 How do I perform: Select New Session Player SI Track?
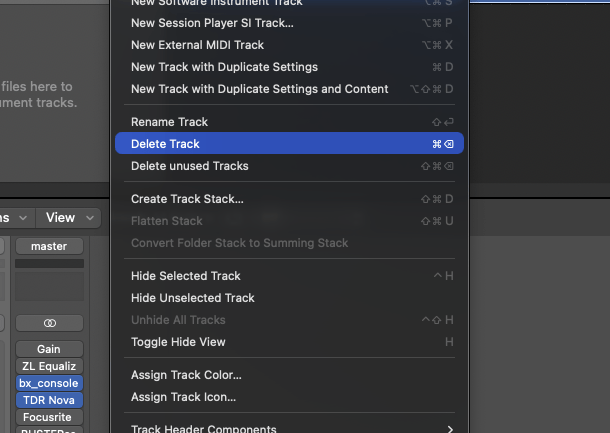289,23
